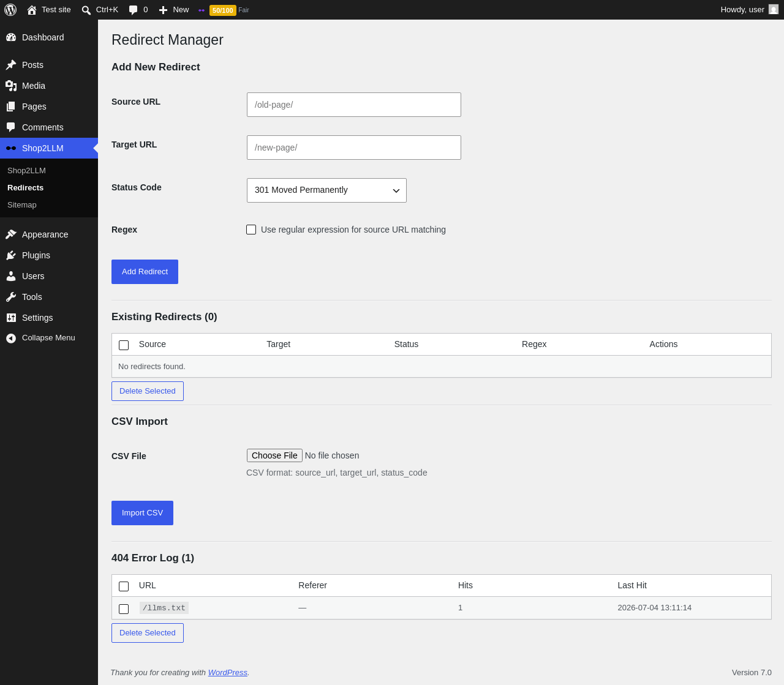Click the plus New icon

pyautogui.click(x=163, y=10)
